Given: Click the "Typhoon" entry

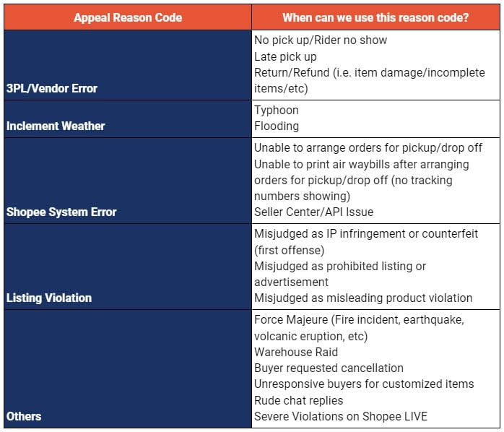Looking at the screenshot, I should click(277, 110).
